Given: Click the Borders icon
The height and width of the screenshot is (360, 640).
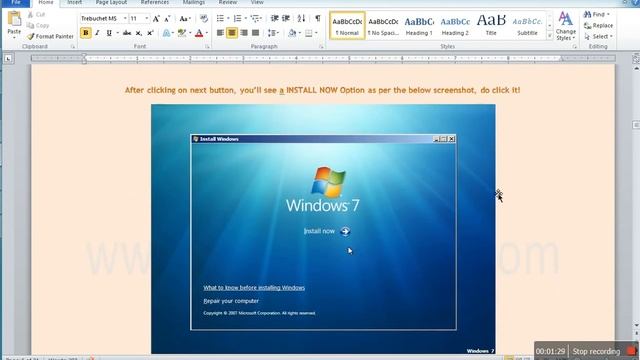Looking at the screenshot, I should point(309,33).
